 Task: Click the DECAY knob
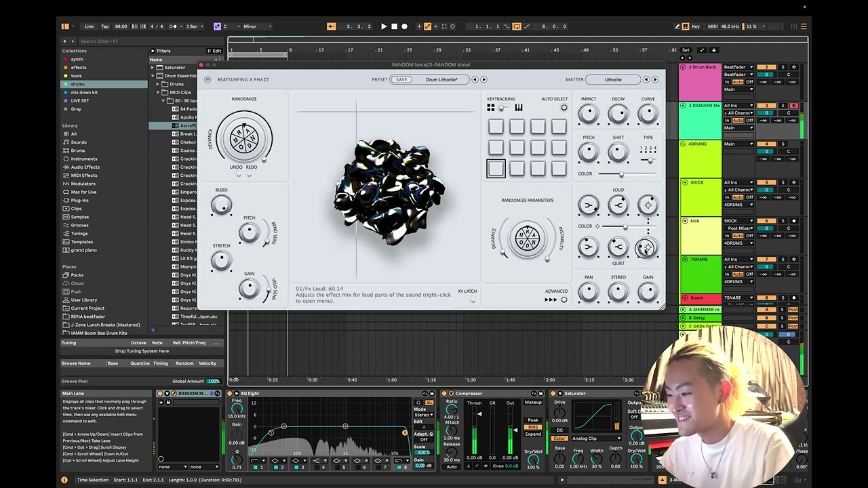point(618,115)
